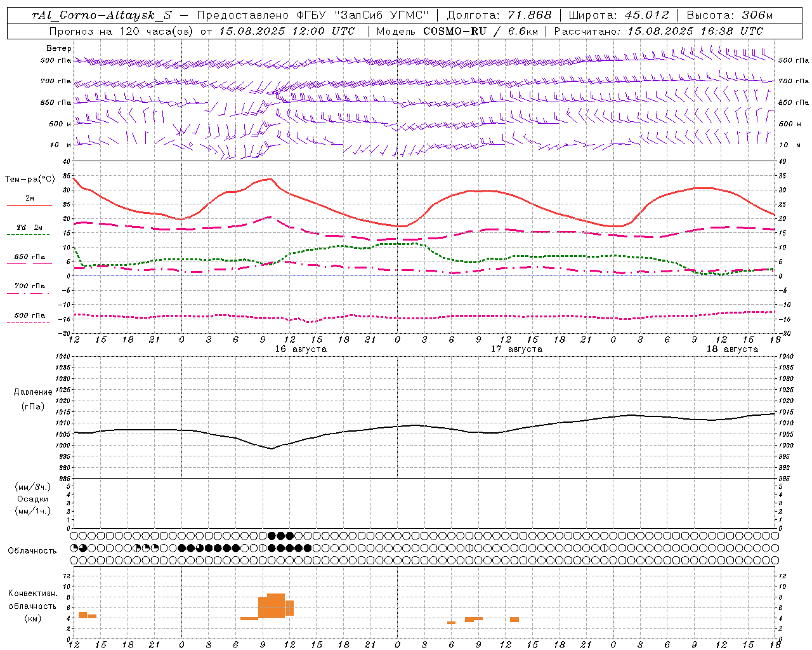
Task: Click the provider text ФГБУ "ЗапСиб УГМС"
Action: 362,15
